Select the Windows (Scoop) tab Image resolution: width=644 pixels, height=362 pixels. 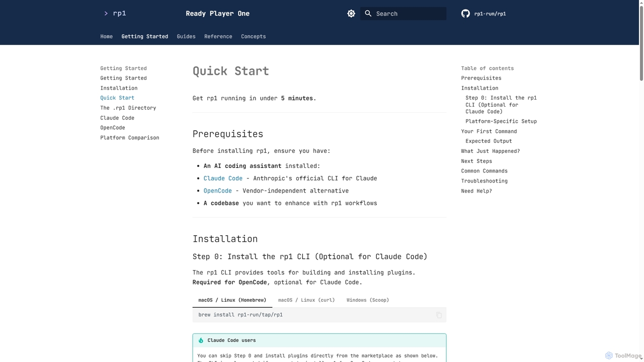(x=368, y=300)
